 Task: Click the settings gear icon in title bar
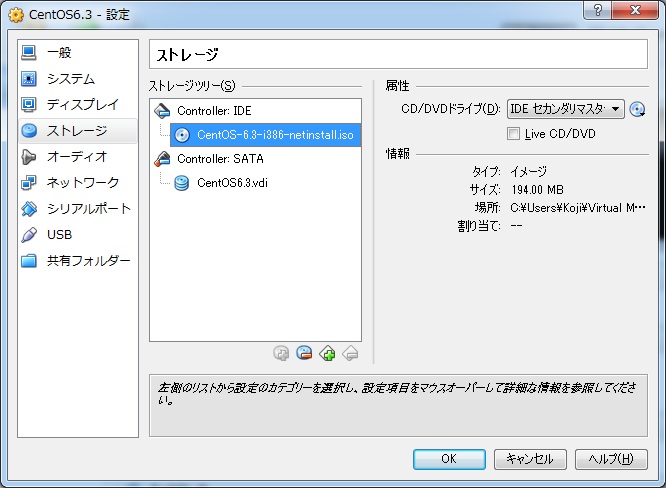point(16,15)
